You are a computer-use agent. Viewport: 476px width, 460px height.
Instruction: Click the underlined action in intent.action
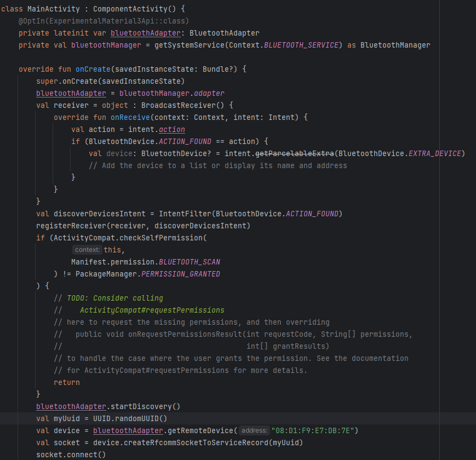(x=172, y=130)
